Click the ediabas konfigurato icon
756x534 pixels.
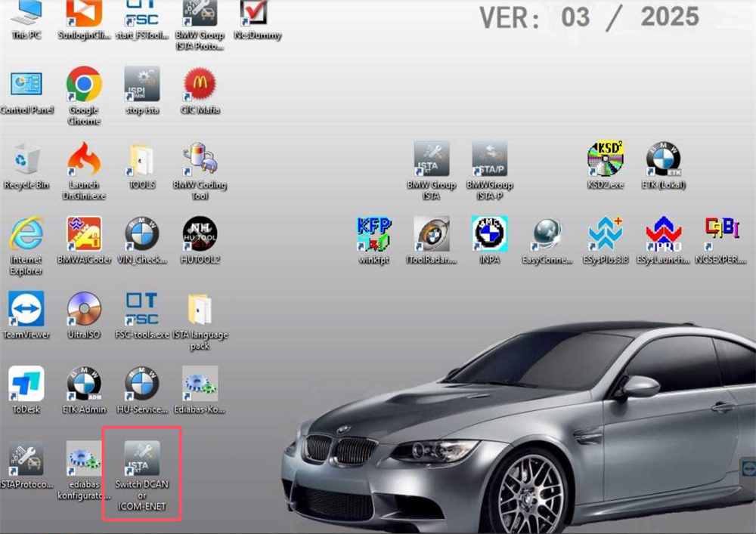click(84, 458)
